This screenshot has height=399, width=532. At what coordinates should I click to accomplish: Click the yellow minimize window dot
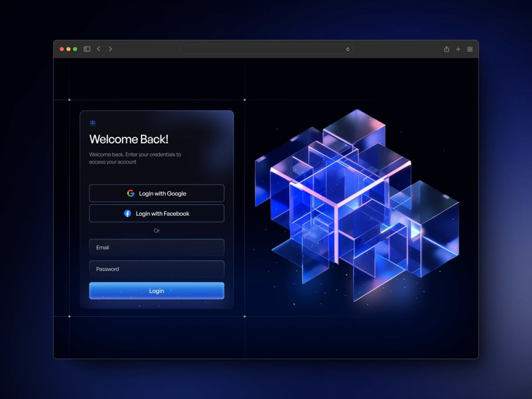tap(69, 49)
